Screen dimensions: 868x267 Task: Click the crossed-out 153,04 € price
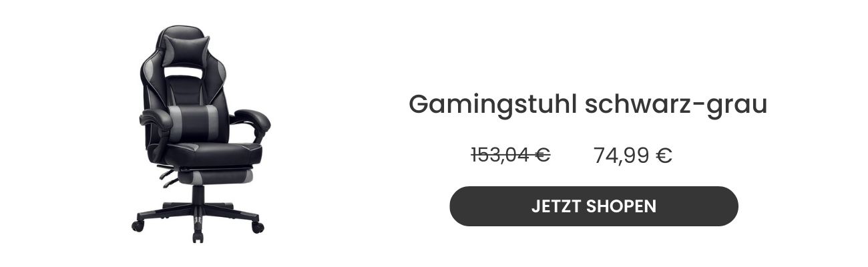[x=510, y=155]
